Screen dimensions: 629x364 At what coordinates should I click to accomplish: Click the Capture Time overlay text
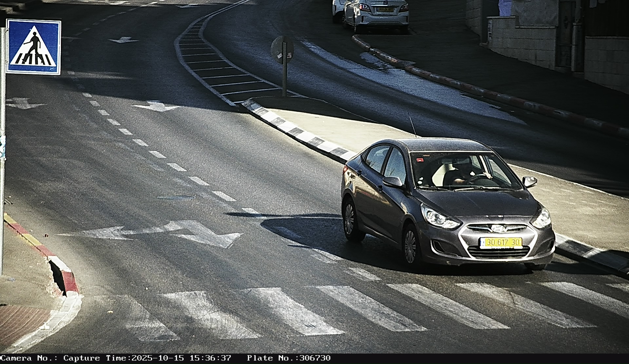pos(147,358)
